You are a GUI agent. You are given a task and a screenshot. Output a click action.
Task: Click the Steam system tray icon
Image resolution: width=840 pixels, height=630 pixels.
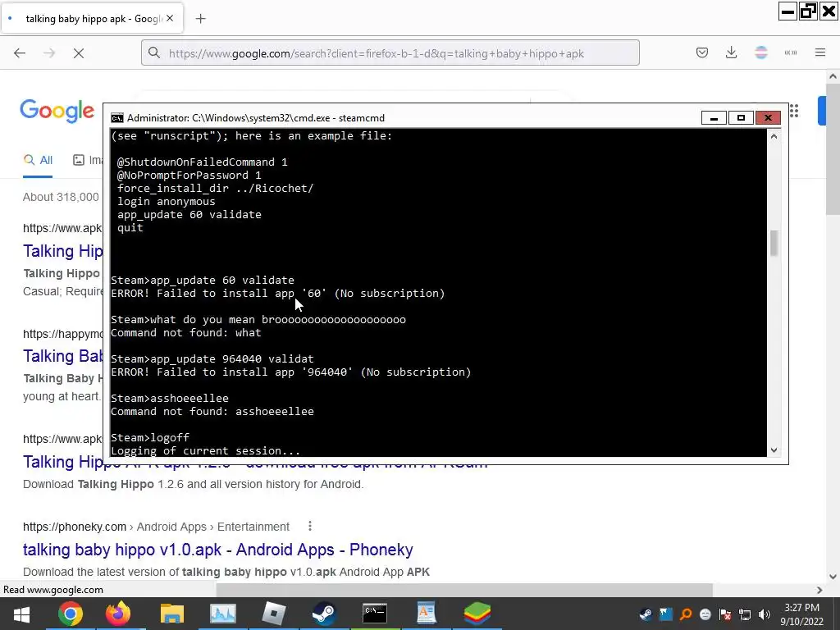646,614
